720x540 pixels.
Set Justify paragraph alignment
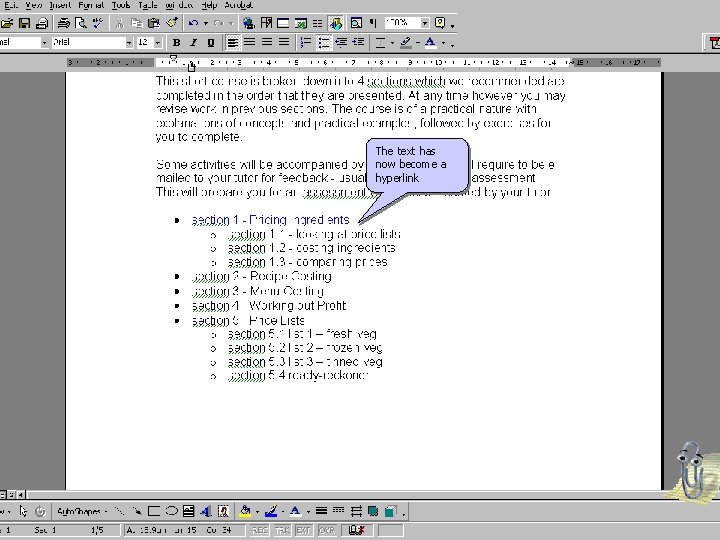(x=284, y=43)
